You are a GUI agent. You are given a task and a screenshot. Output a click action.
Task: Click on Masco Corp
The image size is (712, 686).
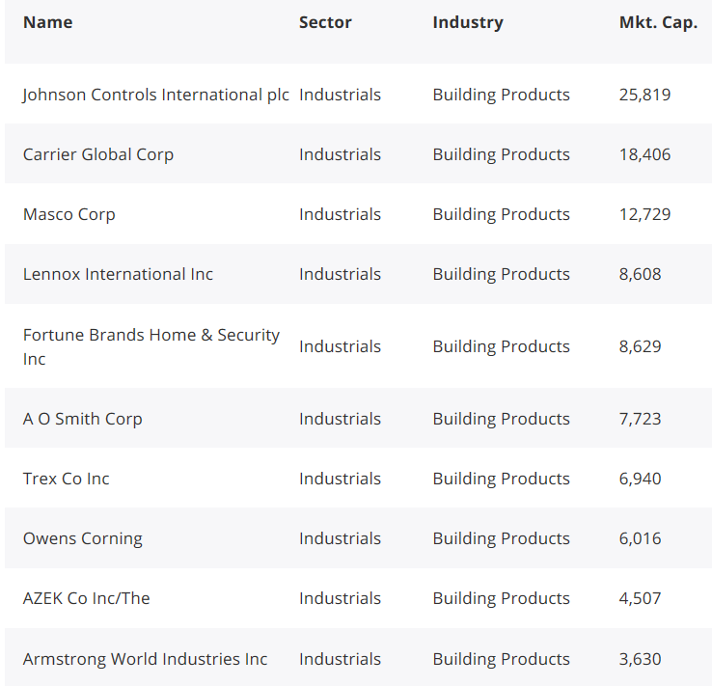pyautogui.click(x=69, y=215)
